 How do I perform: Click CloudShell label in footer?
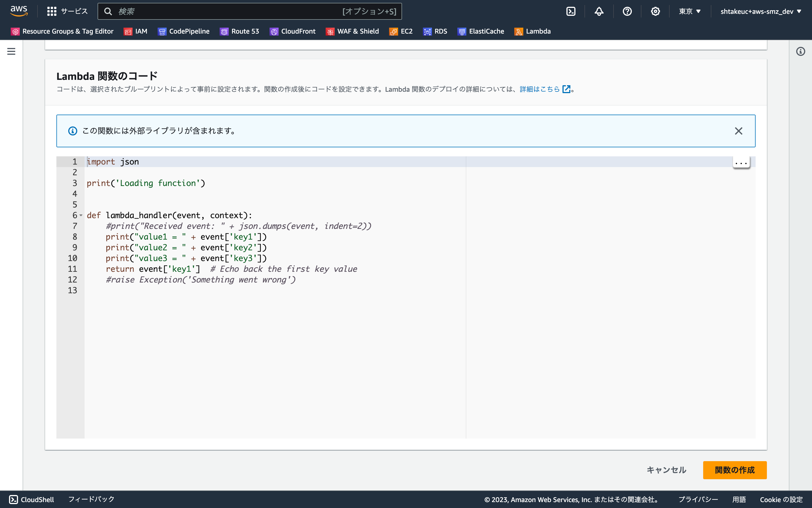pyautogui.click(x=37, y=499)
